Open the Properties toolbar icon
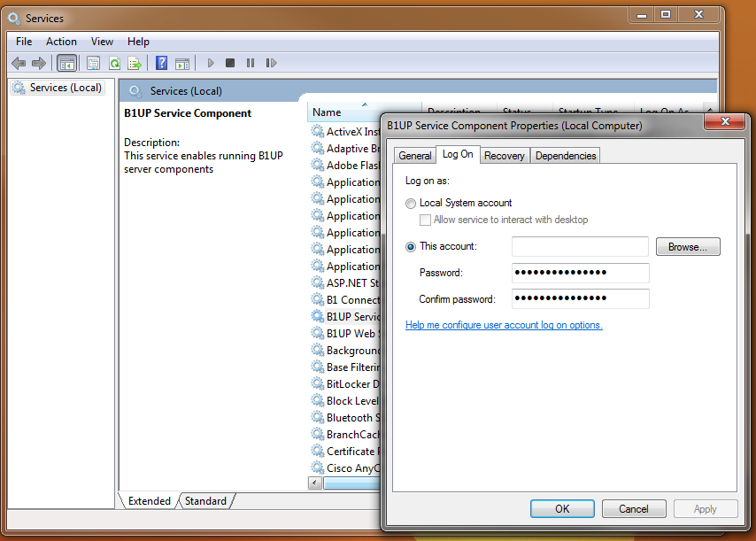This screenshot has height=541, width=756. coord(94,63)
